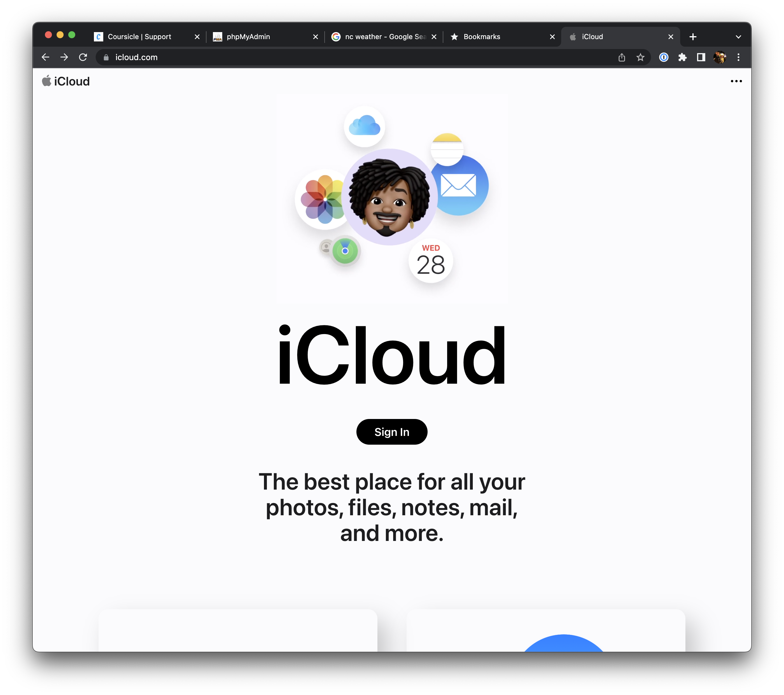Switch to Coursicle | Support tab
Screen dimensions: 784x695
[x=140, y=37]
